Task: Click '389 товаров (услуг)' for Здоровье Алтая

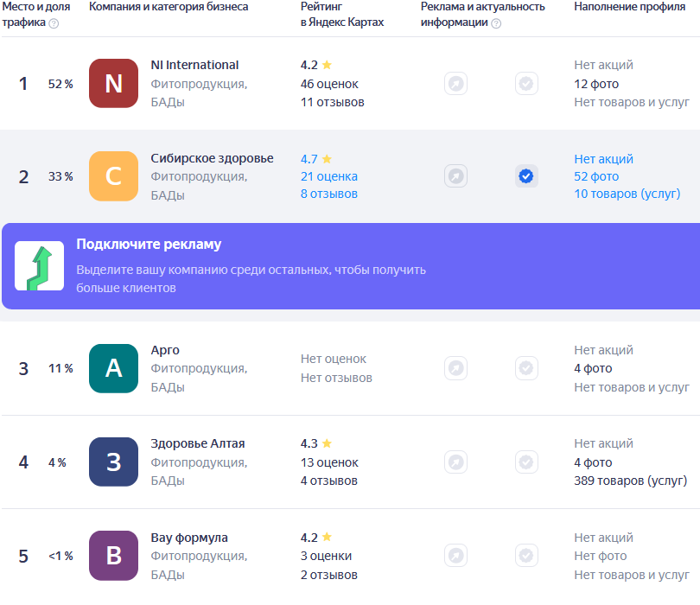Action: tap(630, 481)
